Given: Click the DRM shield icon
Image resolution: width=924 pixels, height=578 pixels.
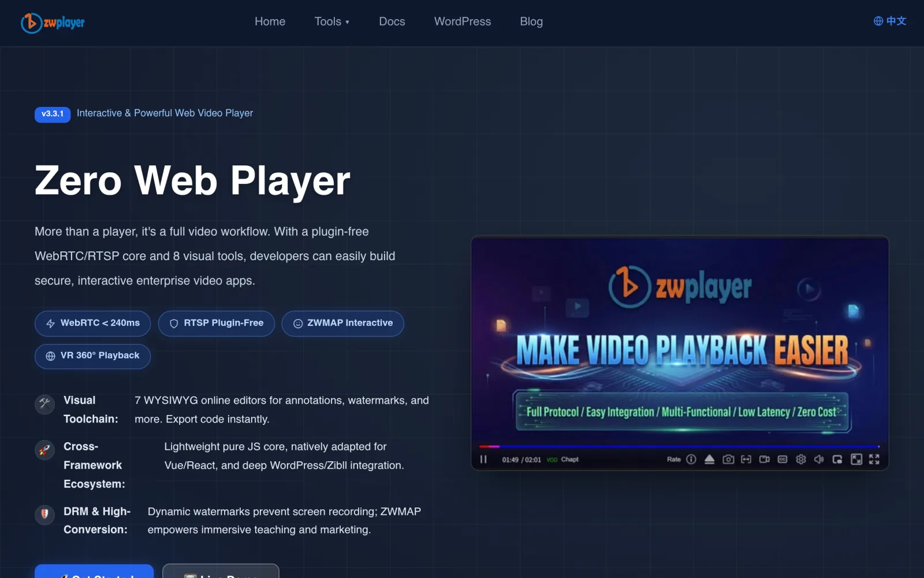Looking at the screenshot, I should tap(44, 514).
